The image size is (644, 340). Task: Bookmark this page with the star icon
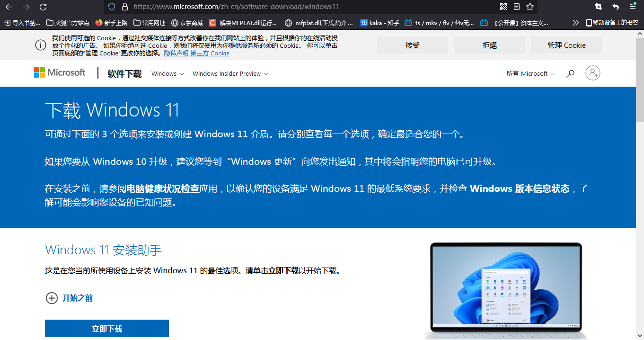[530, 7]
